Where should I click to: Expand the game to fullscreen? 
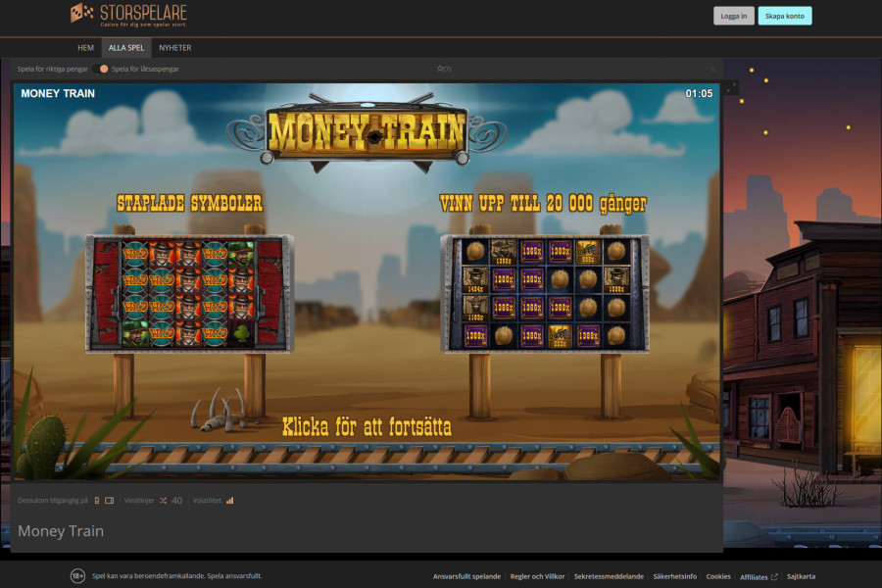731,88
